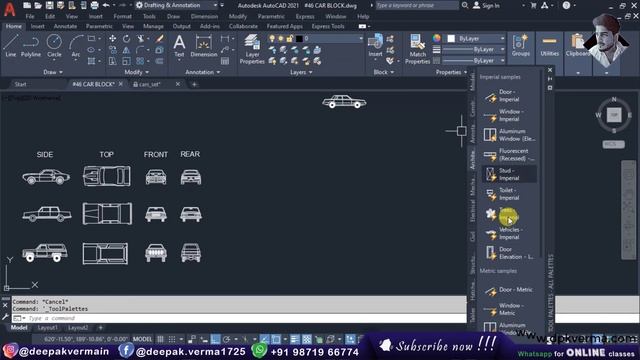Click the Match Properties tool
Image resolution: width=640 pixels, height=360 pixels.
click(x=417, y=49)
